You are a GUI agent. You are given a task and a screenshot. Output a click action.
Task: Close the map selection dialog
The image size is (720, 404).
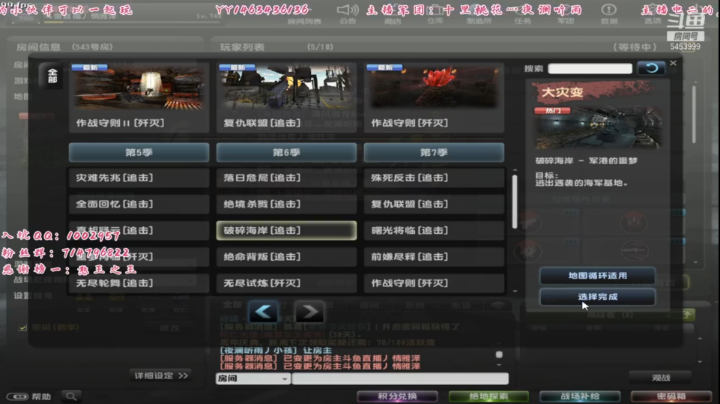point(673,63)
